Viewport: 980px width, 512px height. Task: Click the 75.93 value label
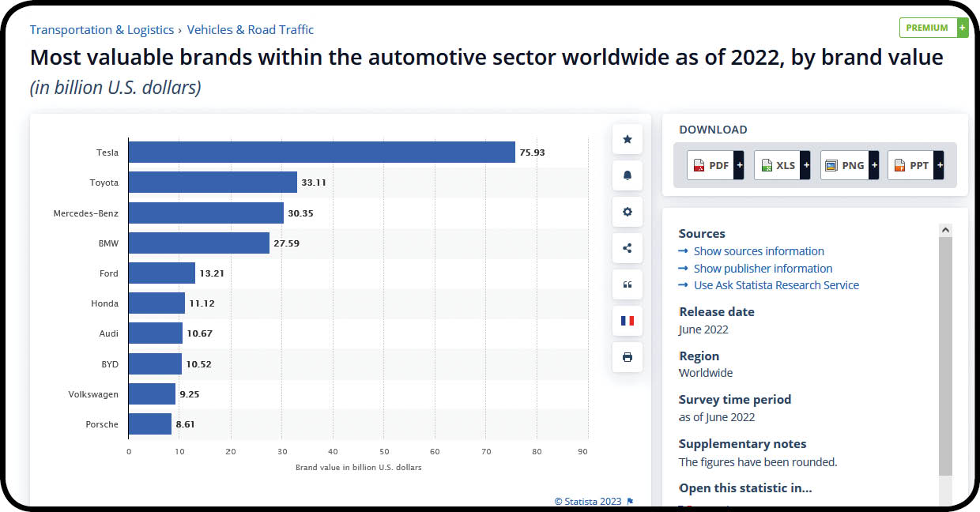tap(532, 152)
